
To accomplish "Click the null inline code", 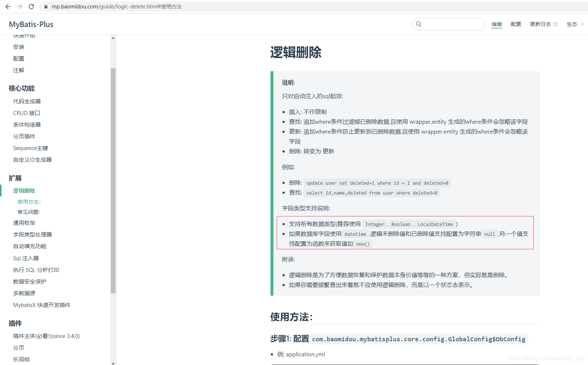I will point(490,234).
